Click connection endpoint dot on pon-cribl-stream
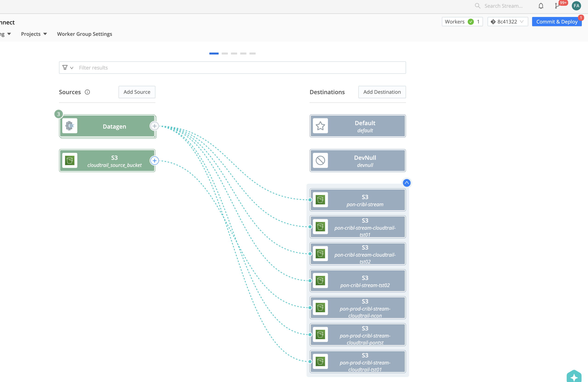588x382 pixels. point(310,200)
